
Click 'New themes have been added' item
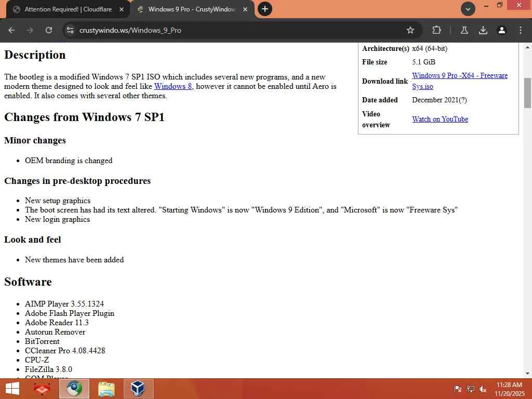click(x=74, y=260)
